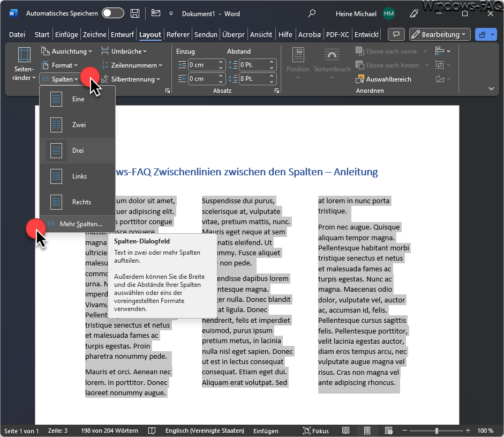
Task: Decrease spacing after 8 Pt. with down spinner
Action: click(x=272, y=82)
